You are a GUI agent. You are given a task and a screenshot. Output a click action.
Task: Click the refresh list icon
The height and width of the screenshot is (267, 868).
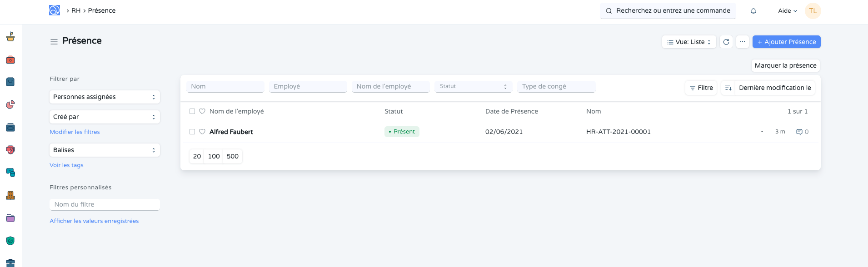[x=726, y=42]
